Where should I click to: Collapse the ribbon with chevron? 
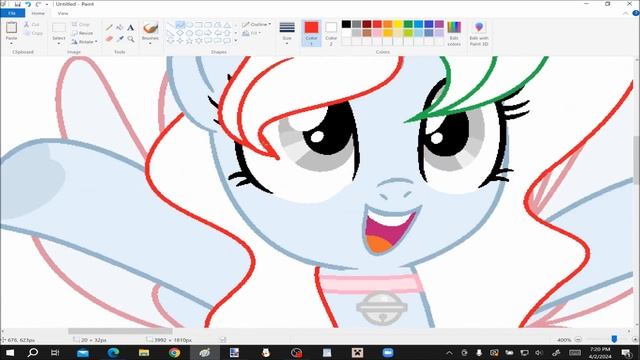click(x=626, y=13)
